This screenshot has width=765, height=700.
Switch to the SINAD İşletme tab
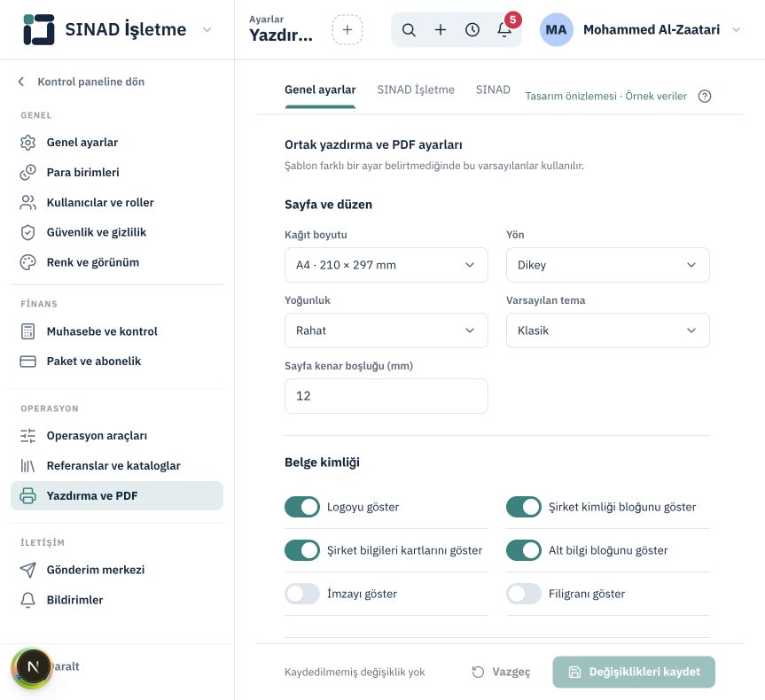pos(416,89)
